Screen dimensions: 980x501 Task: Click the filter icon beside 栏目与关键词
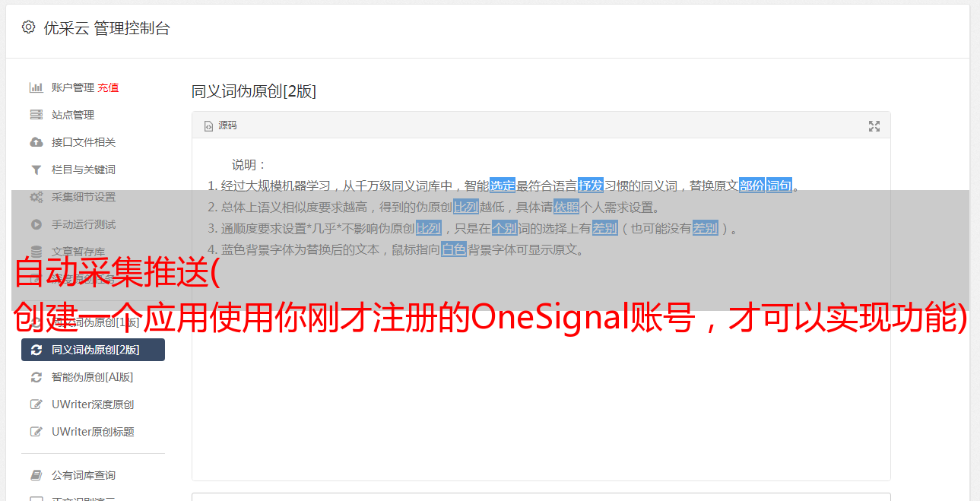(36, 170)
